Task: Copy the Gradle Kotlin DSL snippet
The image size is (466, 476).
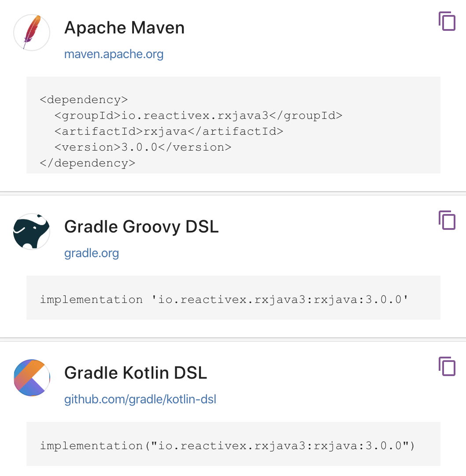Action: [447, 366]
